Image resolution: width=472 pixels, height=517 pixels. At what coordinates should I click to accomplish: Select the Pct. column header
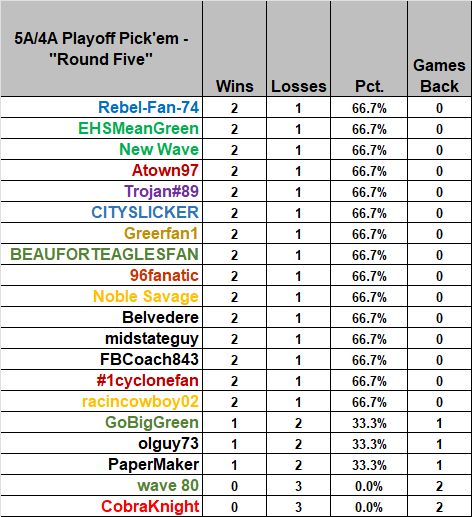click(x=369, y=49)
